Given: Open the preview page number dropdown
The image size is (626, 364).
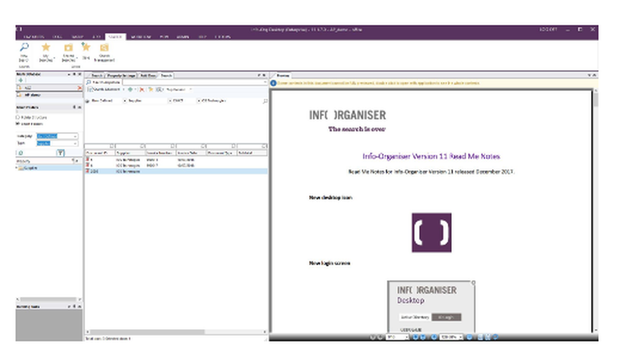Looking at the screenshot, I should [407, 337].
